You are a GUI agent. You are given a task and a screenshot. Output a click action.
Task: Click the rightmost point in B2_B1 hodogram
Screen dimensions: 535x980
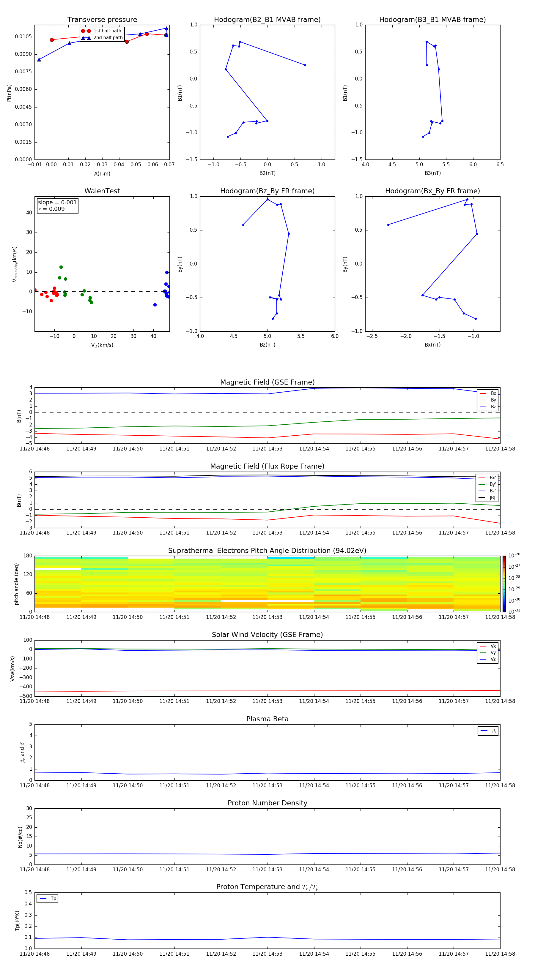pos(305,65)
